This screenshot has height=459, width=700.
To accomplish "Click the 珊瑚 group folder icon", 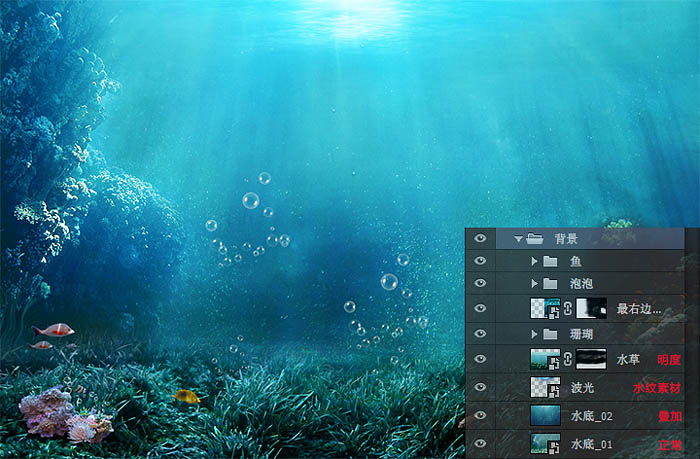I will 552,333.
